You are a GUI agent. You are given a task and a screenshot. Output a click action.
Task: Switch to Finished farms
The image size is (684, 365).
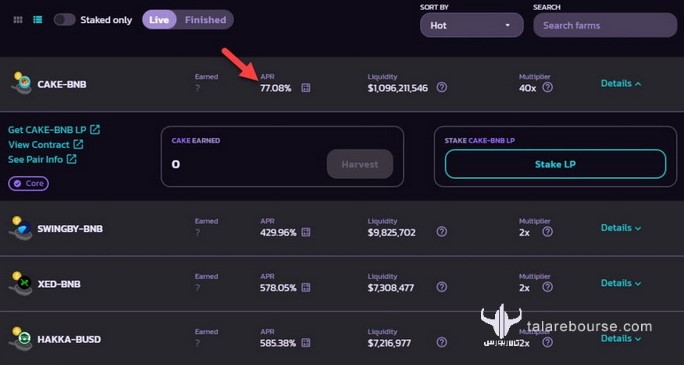tap(205, 20)
